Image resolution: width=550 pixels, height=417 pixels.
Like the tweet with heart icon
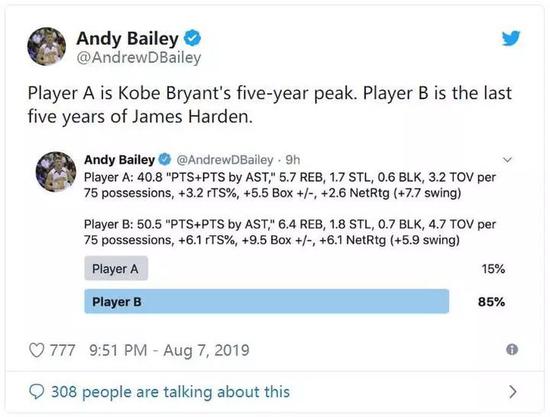click(x=36, y=350)
